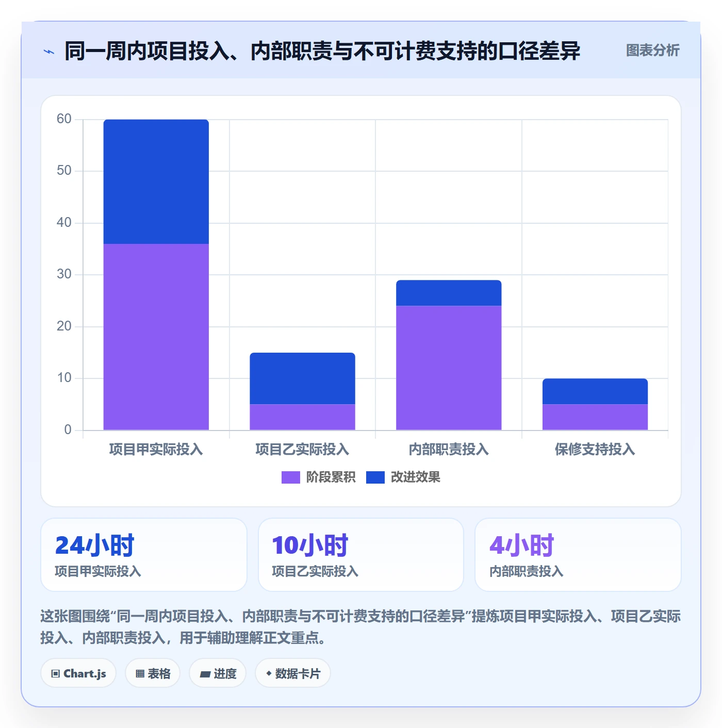
Task: Click the 10小时 项目乙实际投入 card
Action: pyautogui.click(x=361, y=555)
